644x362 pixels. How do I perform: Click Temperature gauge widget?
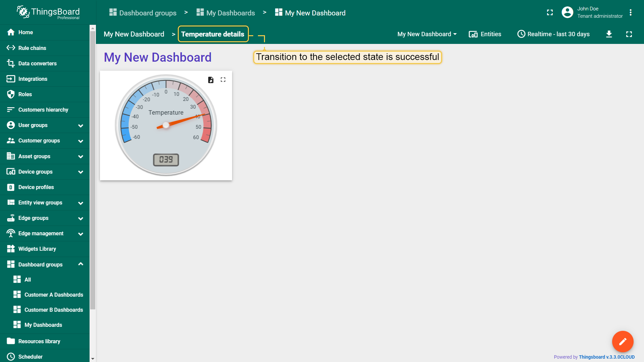pyautogui.click(x=166, y=126)
